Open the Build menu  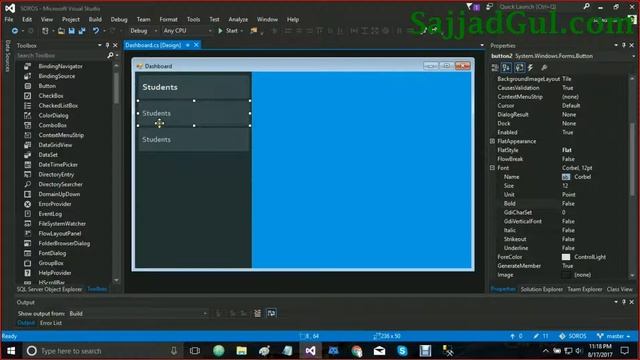pyautogui.click(x=95, y=19)
